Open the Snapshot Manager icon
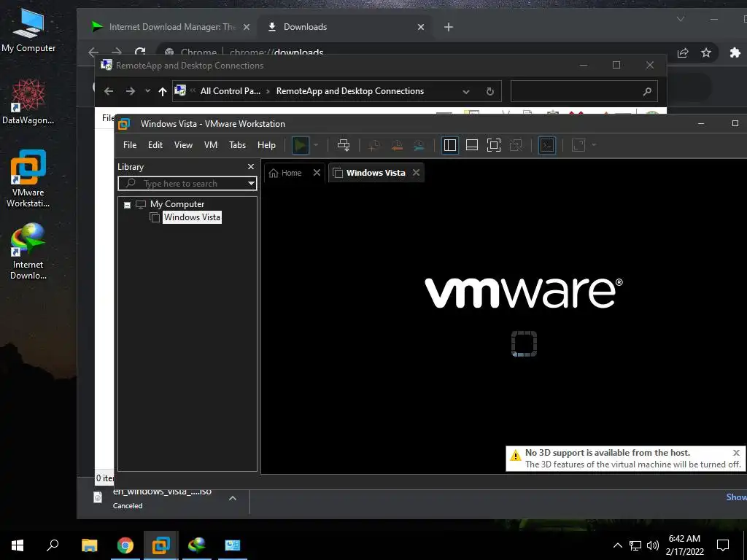The image size is (747, 560). coord(419,145)
